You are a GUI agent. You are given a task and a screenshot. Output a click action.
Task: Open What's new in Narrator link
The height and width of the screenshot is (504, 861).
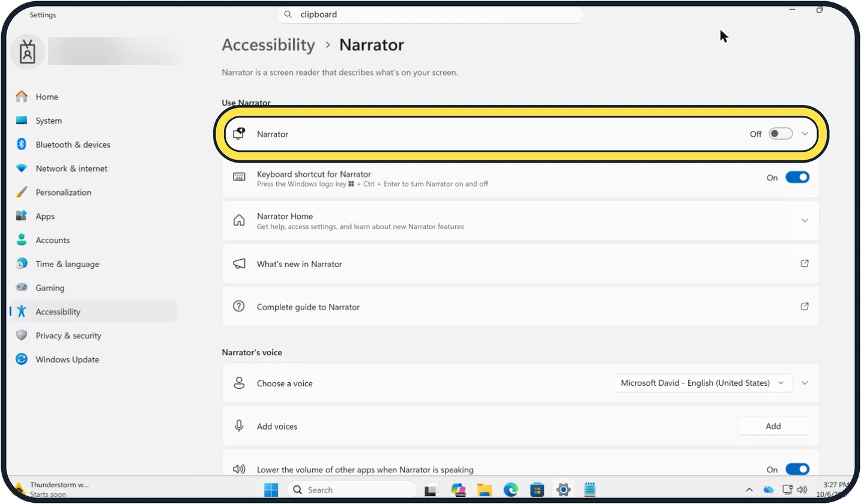click(x=521, y=264)
